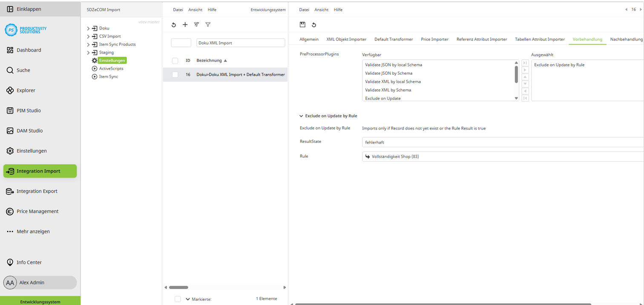The image size is (644, 305).
Task: Check the select-all checkbox in the list header
Action: coord(175,61)
